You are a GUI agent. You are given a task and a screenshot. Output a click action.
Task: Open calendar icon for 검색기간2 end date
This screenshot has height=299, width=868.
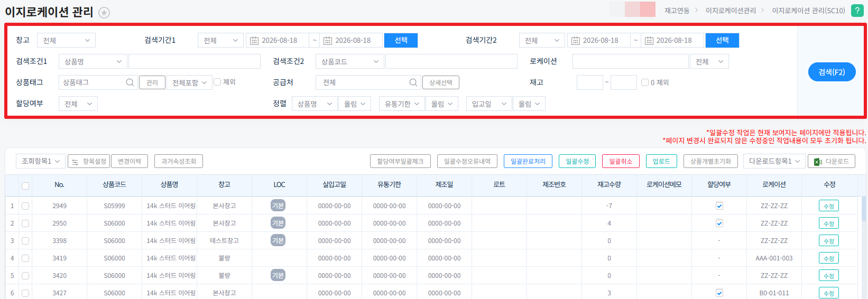click(x=649, y=41)
